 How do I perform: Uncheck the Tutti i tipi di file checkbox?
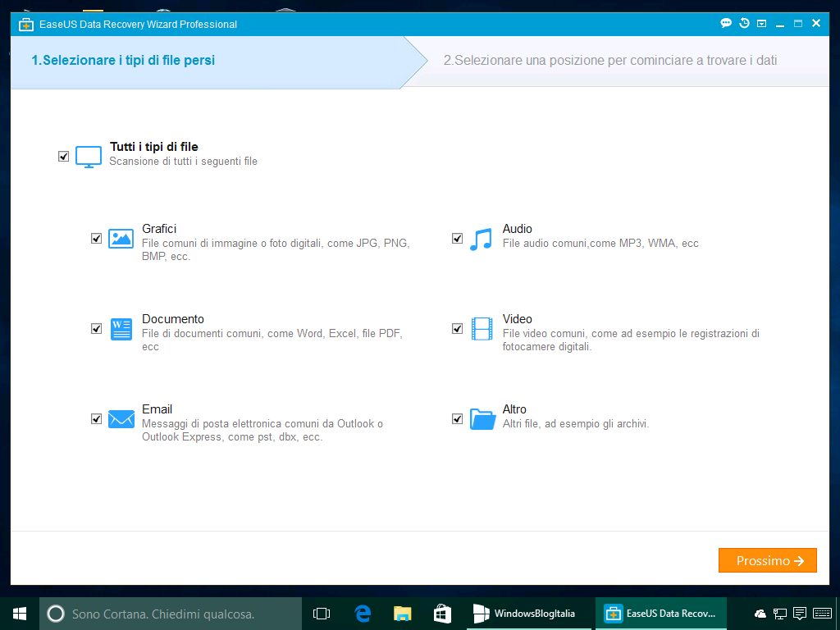pyautogui.click(x=63, y=157)
